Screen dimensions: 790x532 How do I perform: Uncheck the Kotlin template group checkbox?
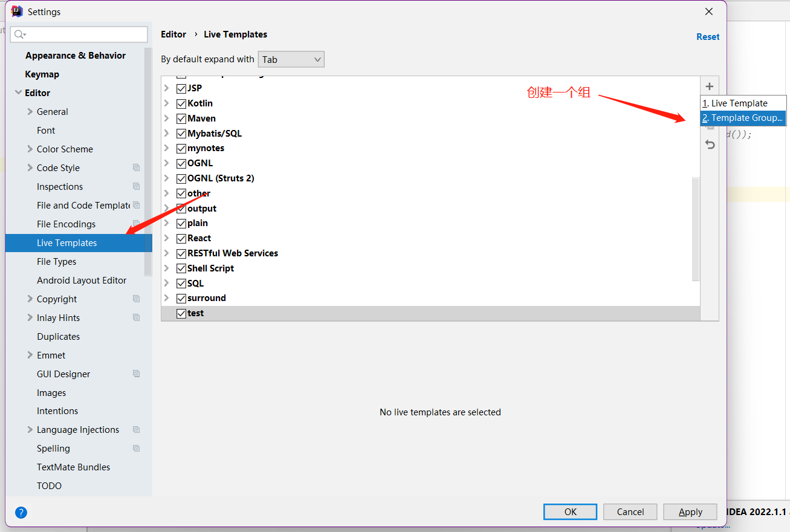[181, 103]
